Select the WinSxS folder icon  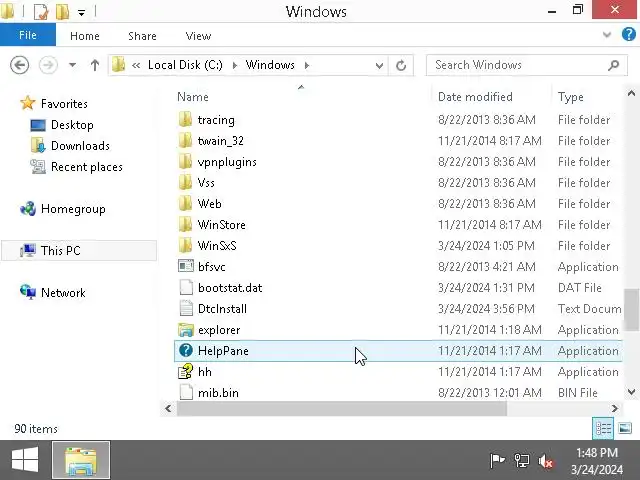point(185,246)
